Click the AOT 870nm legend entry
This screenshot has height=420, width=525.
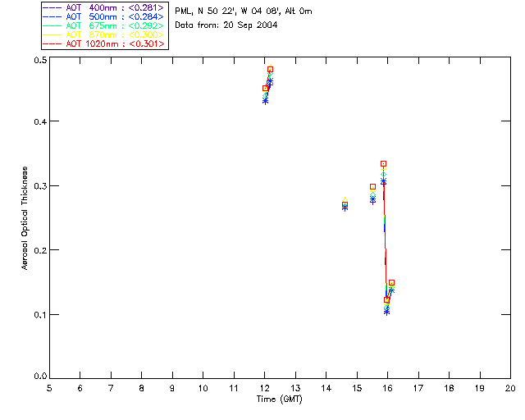click(x=103, y=34)
